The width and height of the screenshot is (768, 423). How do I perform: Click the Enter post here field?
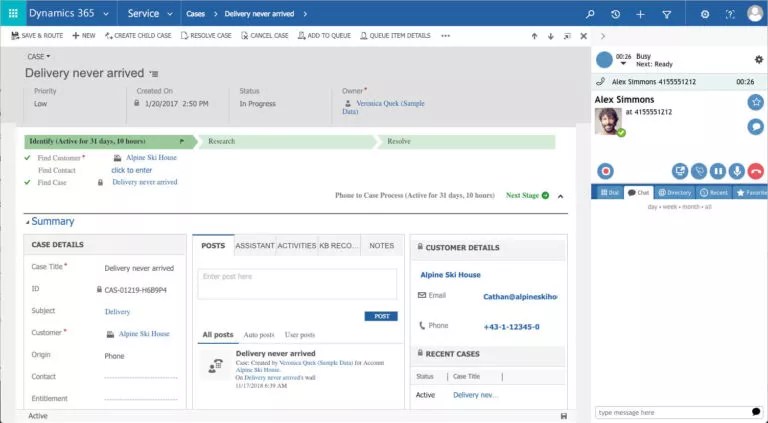297,284
